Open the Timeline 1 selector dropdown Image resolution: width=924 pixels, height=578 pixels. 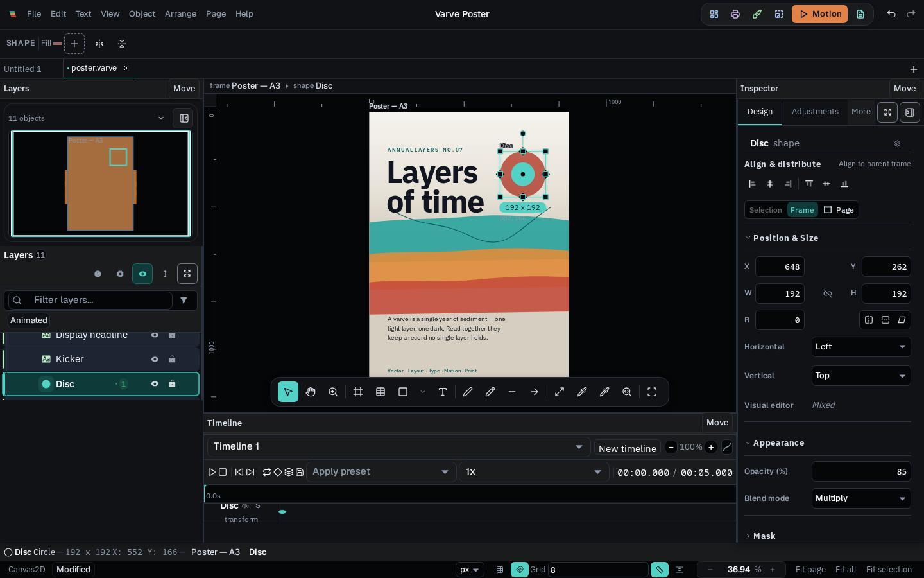click(398, 447)
